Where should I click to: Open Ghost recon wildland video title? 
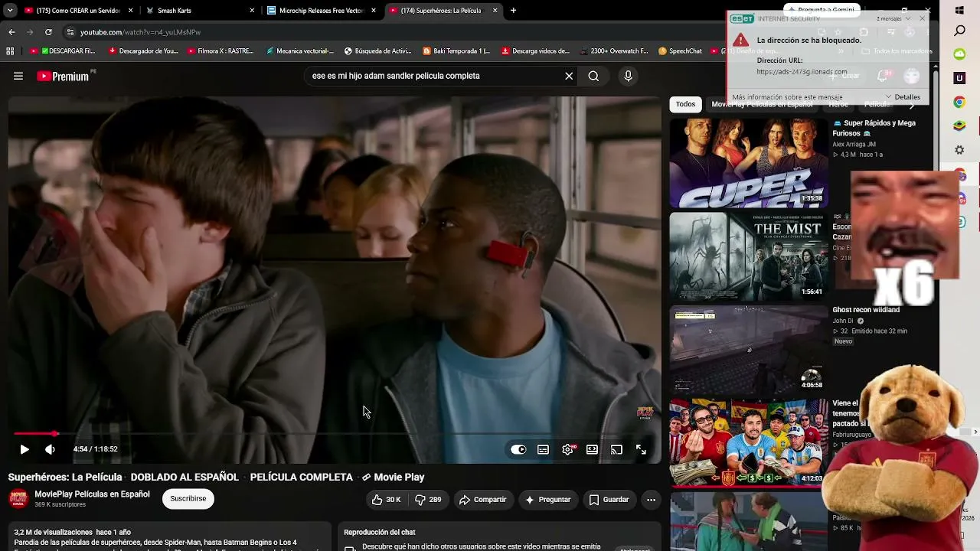click(x=866, y=310)
